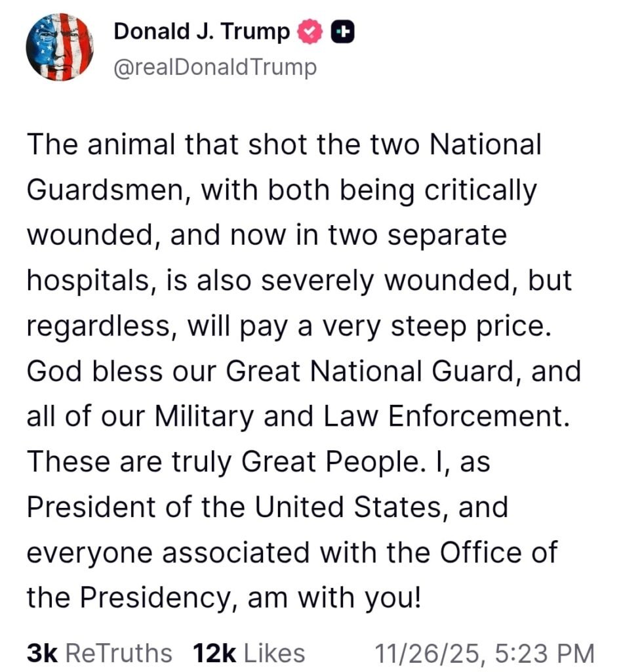This screenshot has height=672, width=621.
Task: Open the flag-painted profile avatar
Action: coord(60,48)
